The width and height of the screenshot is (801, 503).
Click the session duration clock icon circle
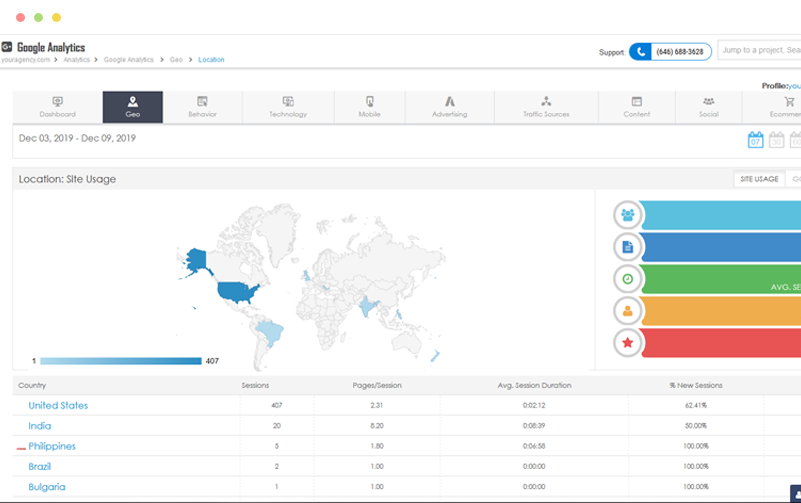pyautogui.click(x=627, y=279)
